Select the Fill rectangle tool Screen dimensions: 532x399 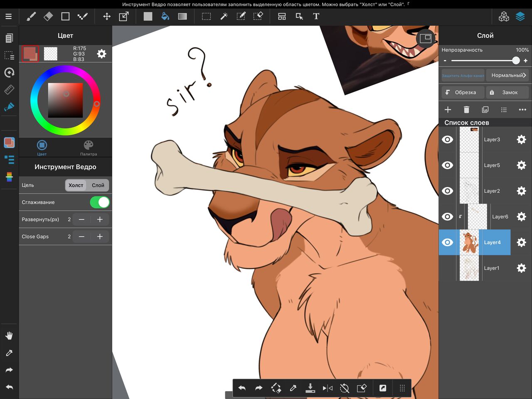[x=148, y=16]
